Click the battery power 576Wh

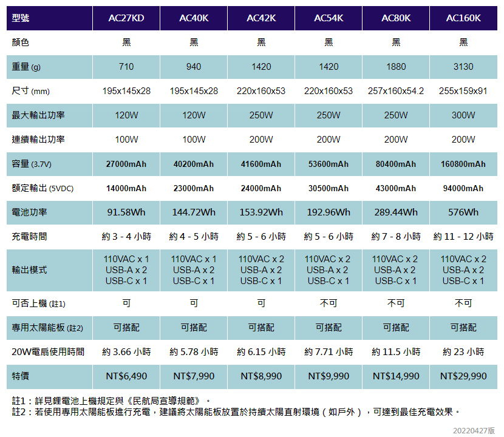tap(463, 212)
